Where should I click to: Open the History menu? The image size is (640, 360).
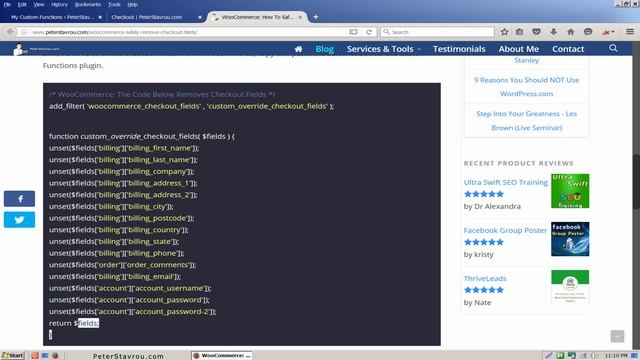pos(59,4)
